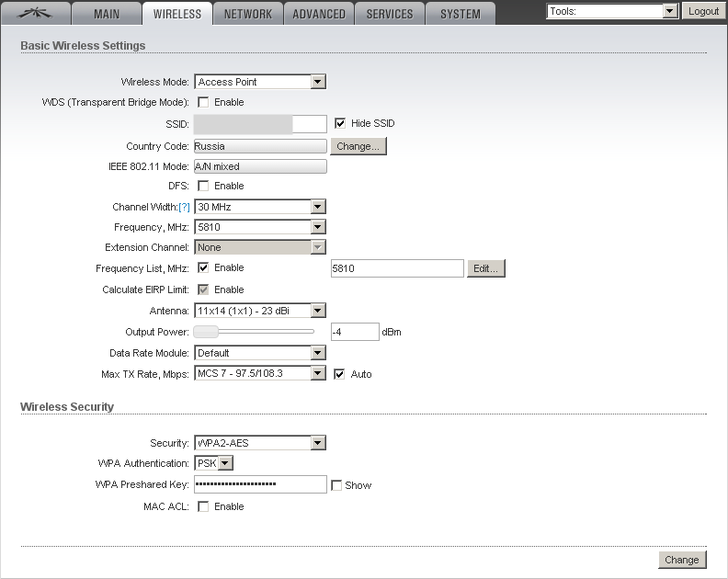The image size is (728, 579).
Task: Open the Channel Width help [?] link
Action: click(x=184, y=207)
